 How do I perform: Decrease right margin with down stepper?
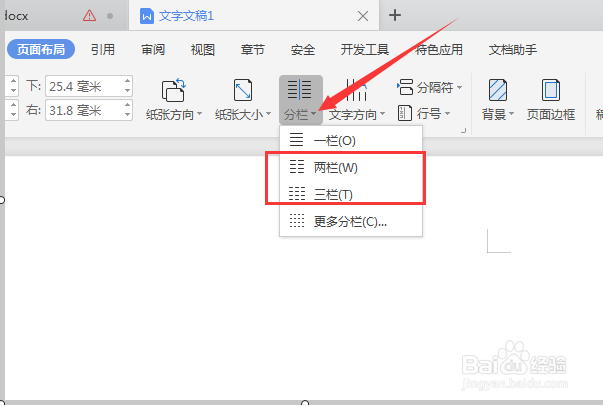point(128,115)
